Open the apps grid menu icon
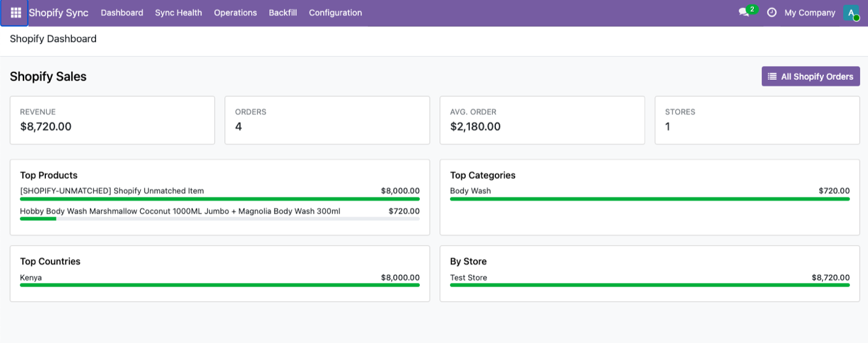Viewport: 868px width, 343px height. click(x=15, y=12)
